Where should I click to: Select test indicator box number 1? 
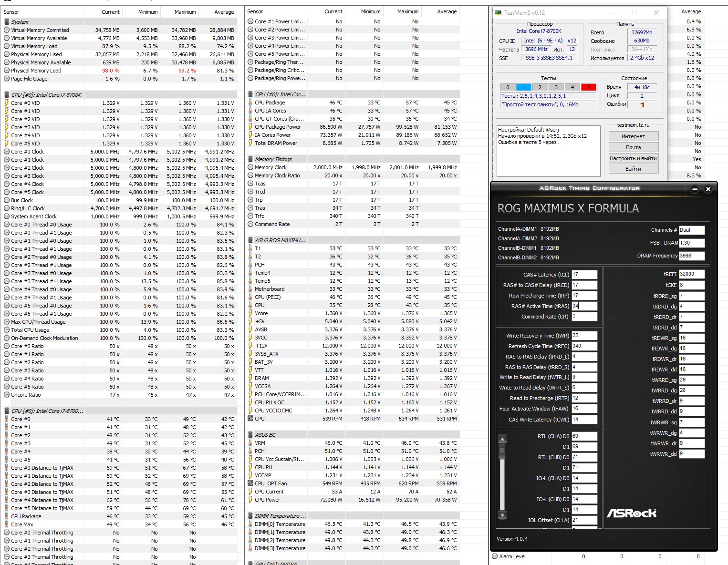point(524,87)
